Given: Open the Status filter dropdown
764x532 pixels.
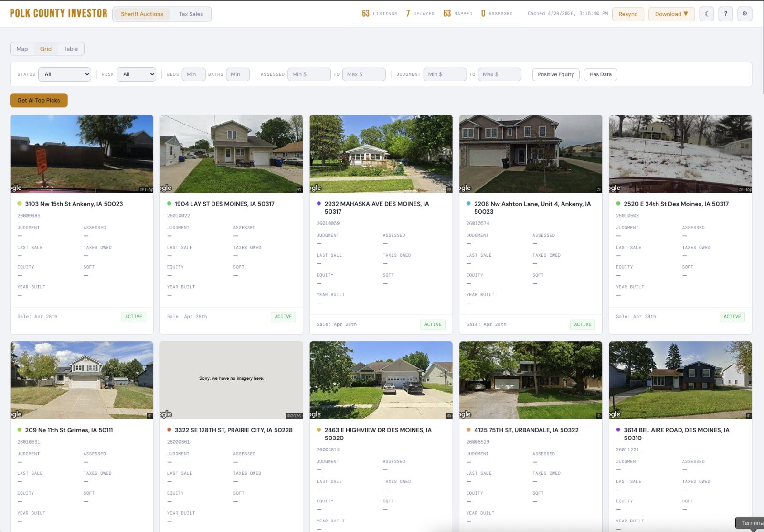Looking at the screenshot, I should tap(64, 74).
